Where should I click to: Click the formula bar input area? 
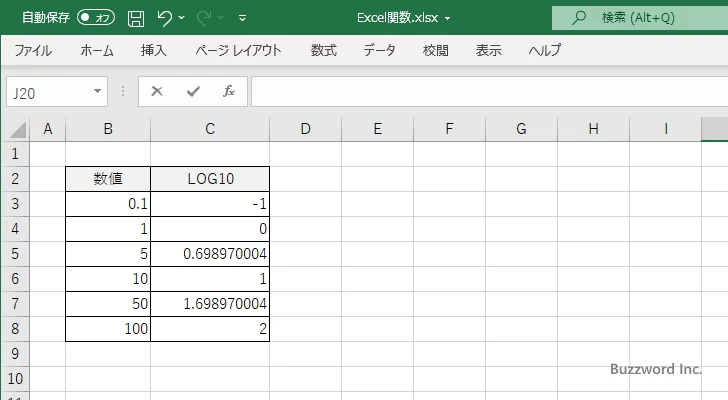[x=490, y=92]
